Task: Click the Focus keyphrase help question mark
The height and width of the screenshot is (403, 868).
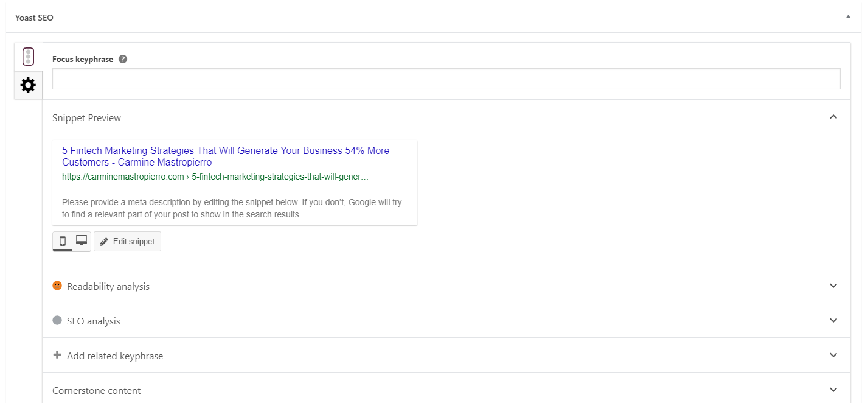Action: pyautogui.click(x=123, y=59)
